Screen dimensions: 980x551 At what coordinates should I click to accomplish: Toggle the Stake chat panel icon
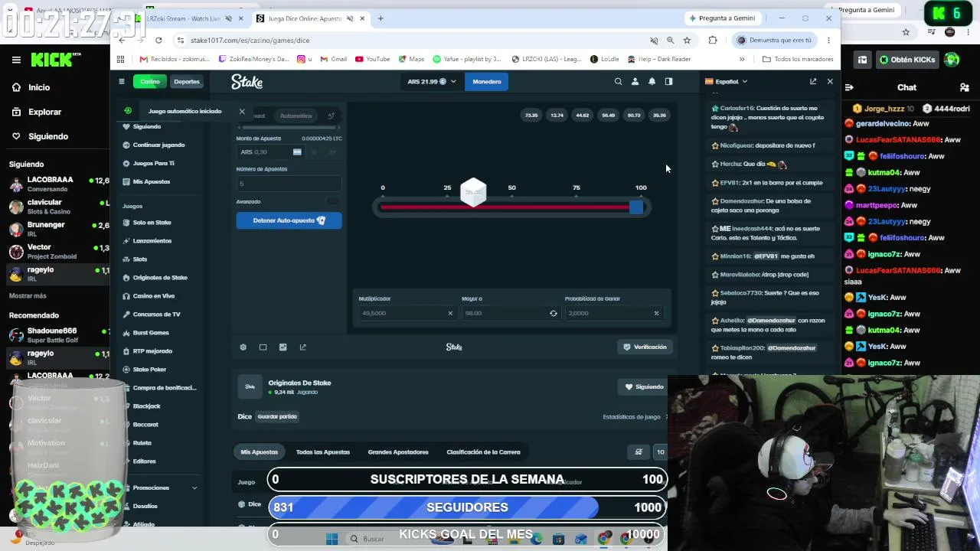click(668, 81)
